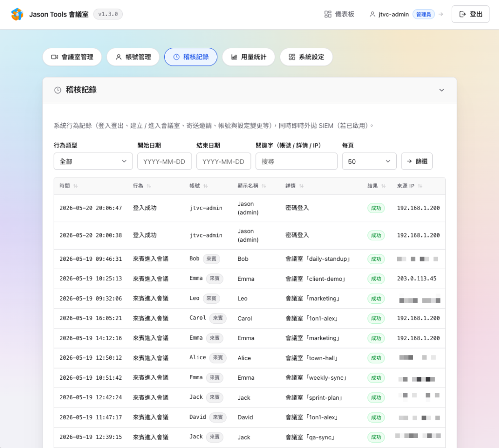
Task: Collapse the 稽核記錄 panel chevron
Action: [x=441, y=90]
